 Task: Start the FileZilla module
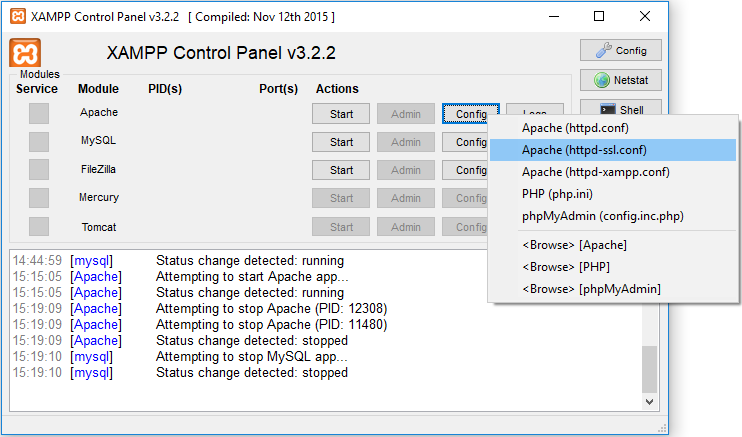coord(341,170)
